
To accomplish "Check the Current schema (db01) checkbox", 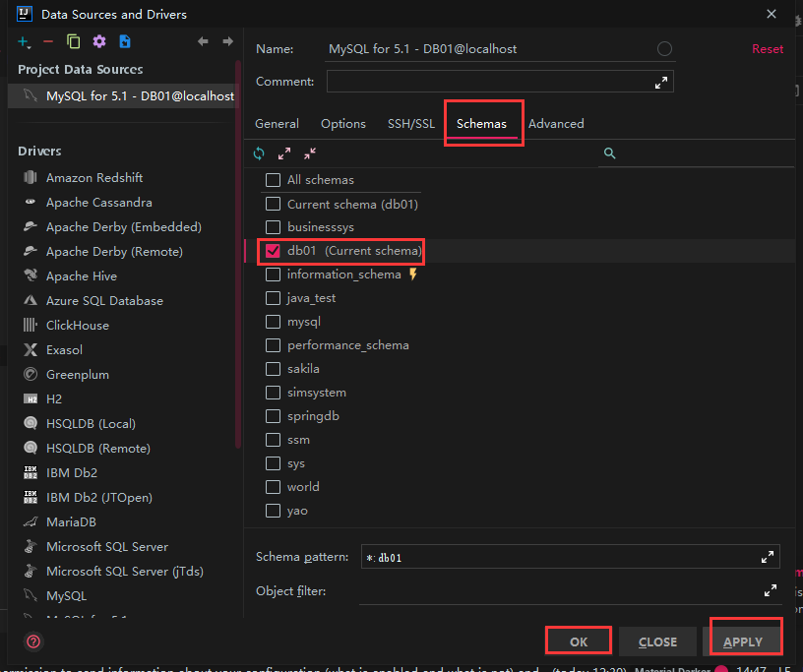I will point(273,204).
